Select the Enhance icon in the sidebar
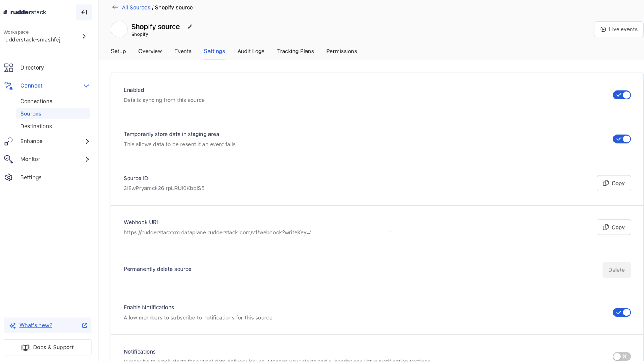Viewport: 644px width, 362px height. pyautogui.click(x=8, y=141)
